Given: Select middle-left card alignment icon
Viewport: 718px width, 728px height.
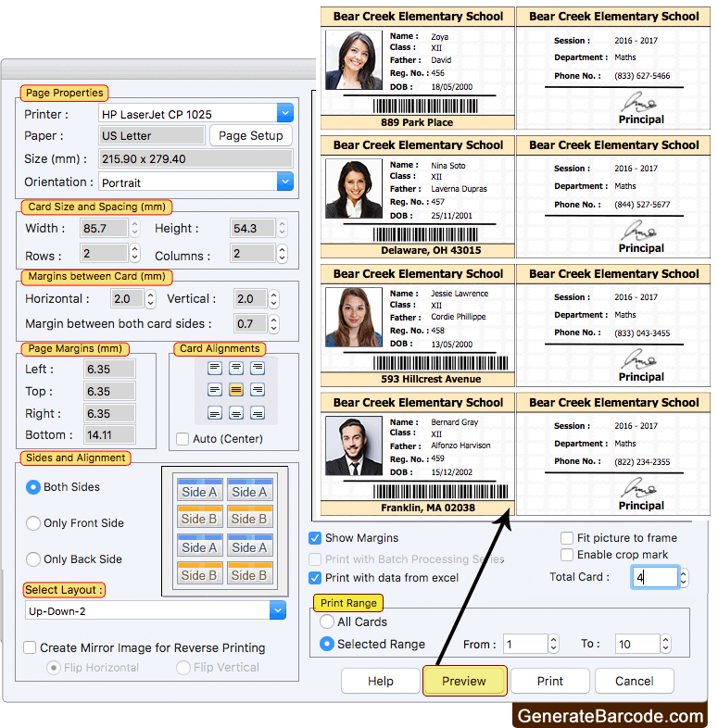Looking at the screenshot, I should point(215,390).
